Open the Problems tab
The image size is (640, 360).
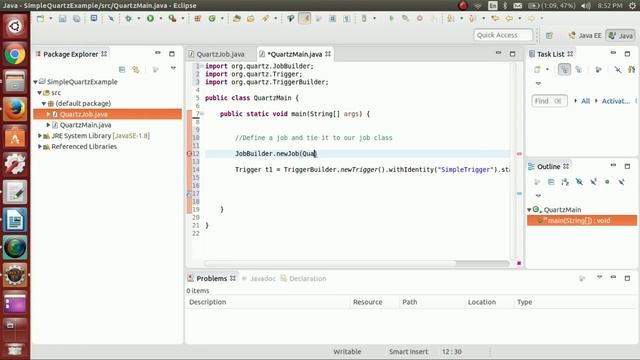coord(211,278)
